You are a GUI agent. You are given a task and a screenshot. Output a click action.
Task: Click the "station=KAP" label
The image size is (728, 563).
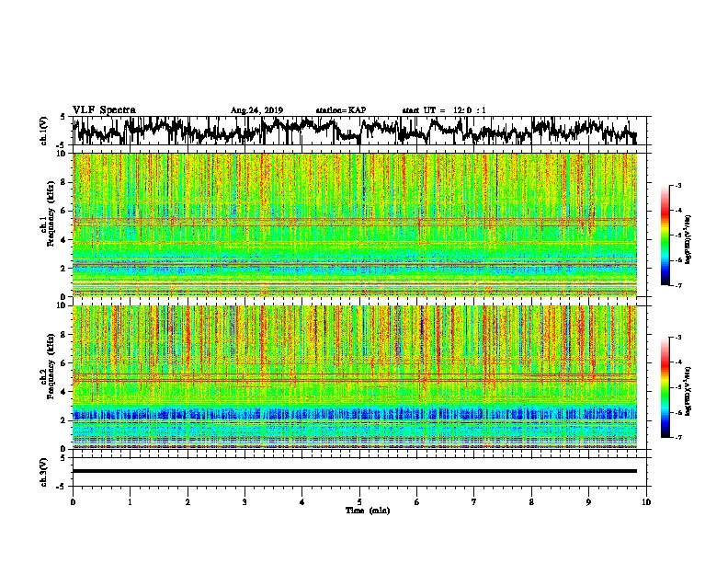click(341, 110)
